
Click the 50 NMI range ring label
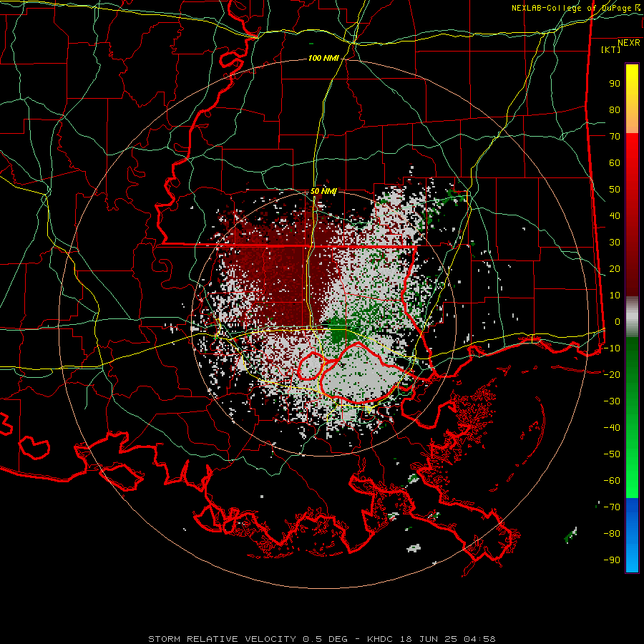click(x=323, y=191)
